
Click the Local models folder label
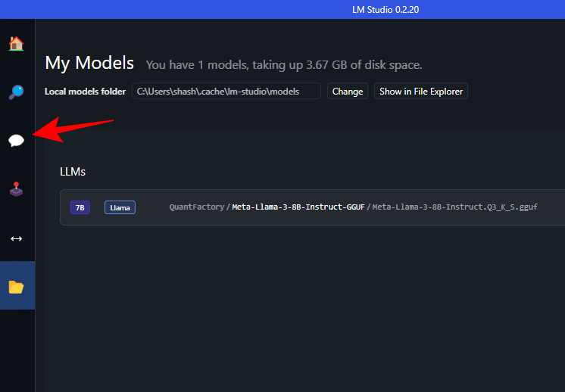tap(85, 92)
